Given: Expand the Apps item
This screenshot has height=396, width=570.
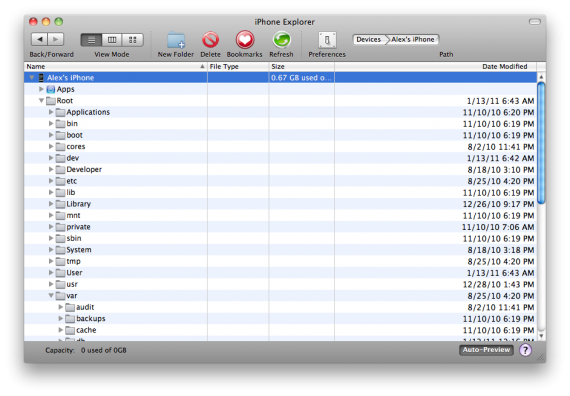Looking at the screenshot, I should tap(41, 89).
